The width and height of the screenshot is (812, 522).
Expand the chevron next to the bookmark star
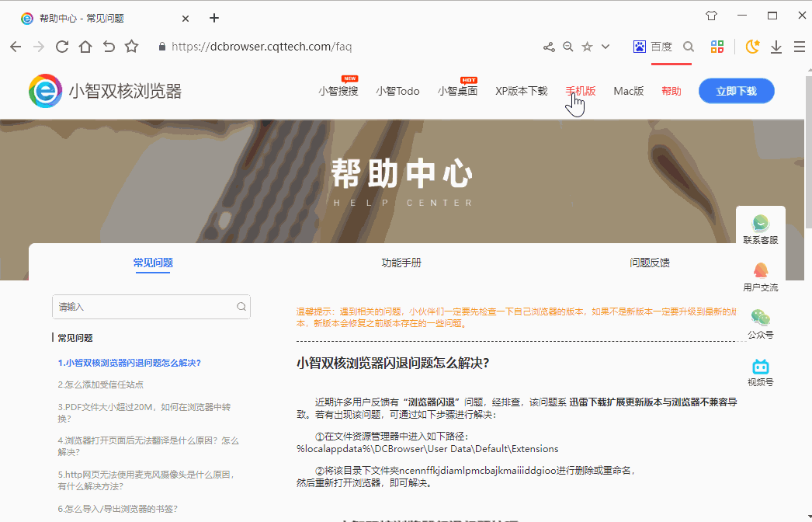point(606,47)
